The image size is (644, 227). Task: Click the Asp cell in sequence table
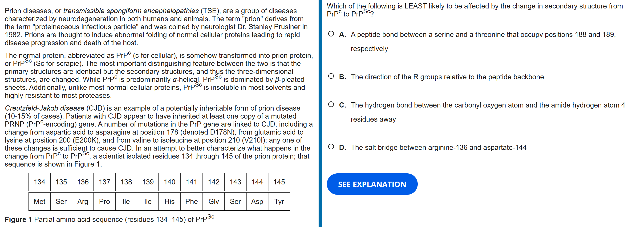(257, 202)
